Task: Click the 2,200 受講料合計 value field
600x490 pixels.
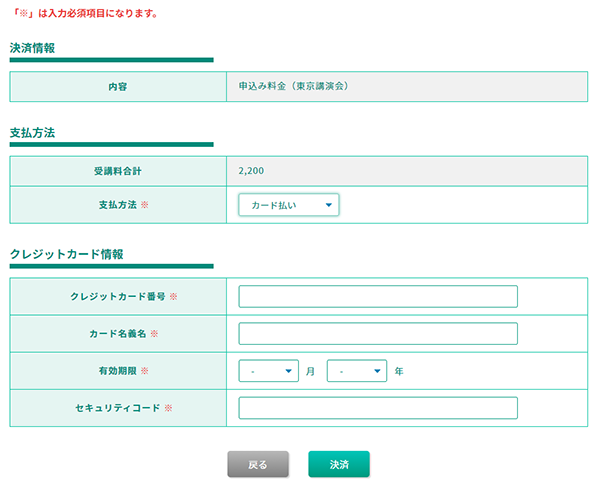Action: [407, 171]
